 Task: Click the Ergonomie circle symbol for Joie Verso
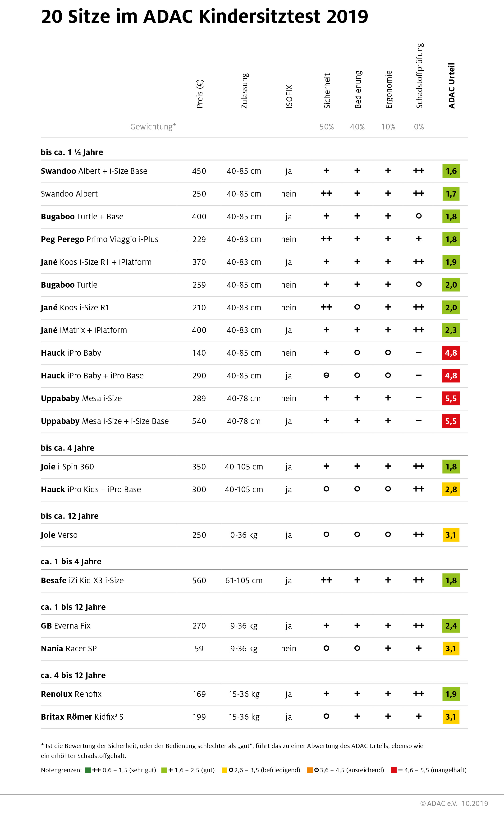click(x=388, y=534)
